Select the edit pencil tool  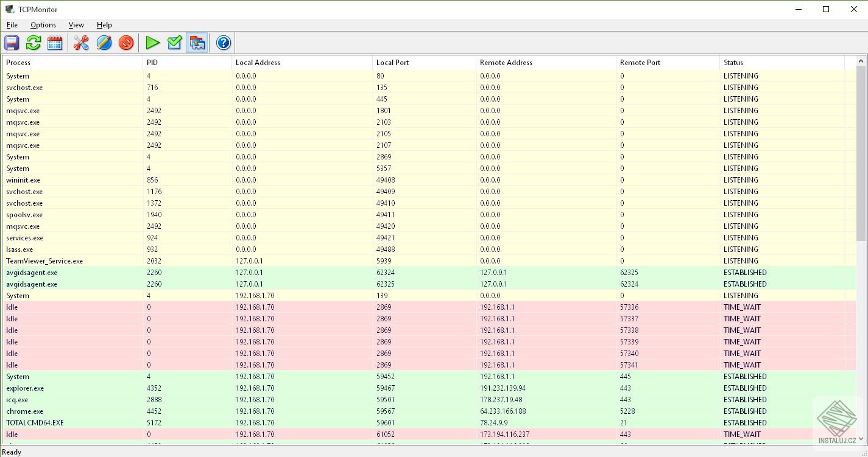coord(104,43)
